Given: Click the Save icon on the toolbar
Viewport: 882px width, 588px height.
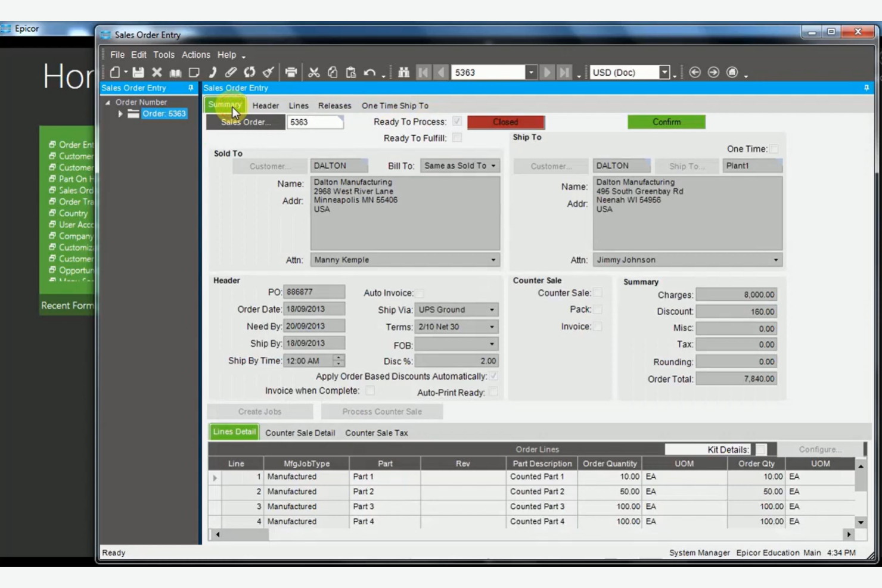Looking at the screenshot, I should tap(138, 72).
